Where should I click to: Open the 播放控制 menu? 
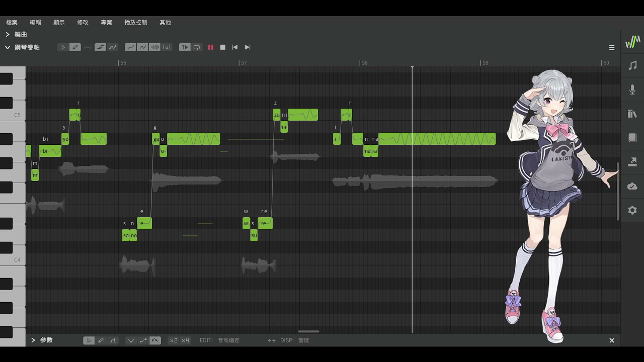coord(136,23)
